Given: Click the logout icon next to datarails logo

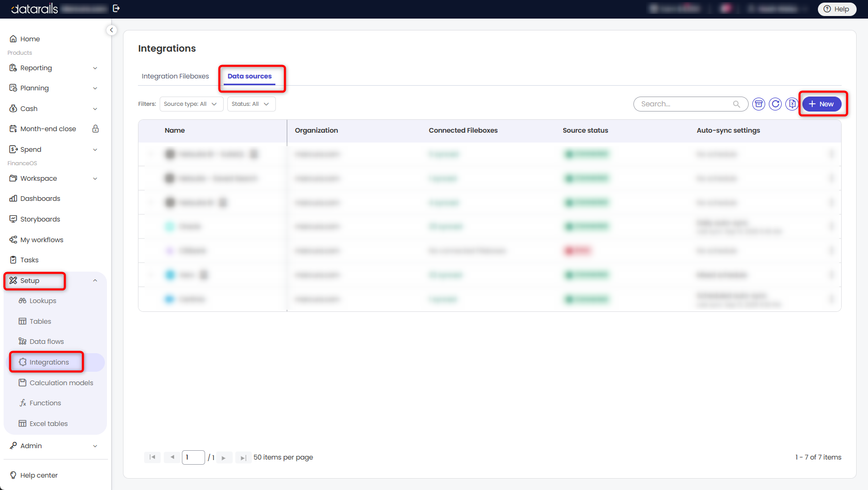Looking at the screenshot, I should coord(116,8).
